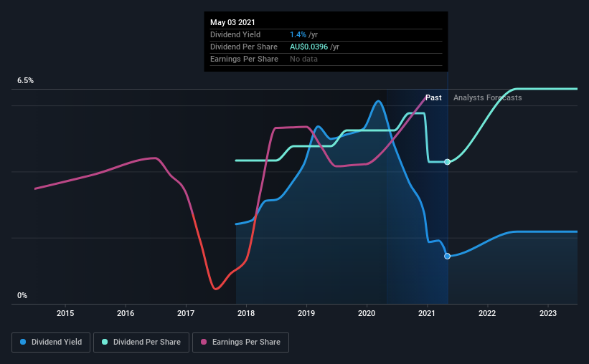The height and width of the screenshot is (364, 589).
Task: Toggle the Dividend Yield legend button
Action: click(51, 343)
